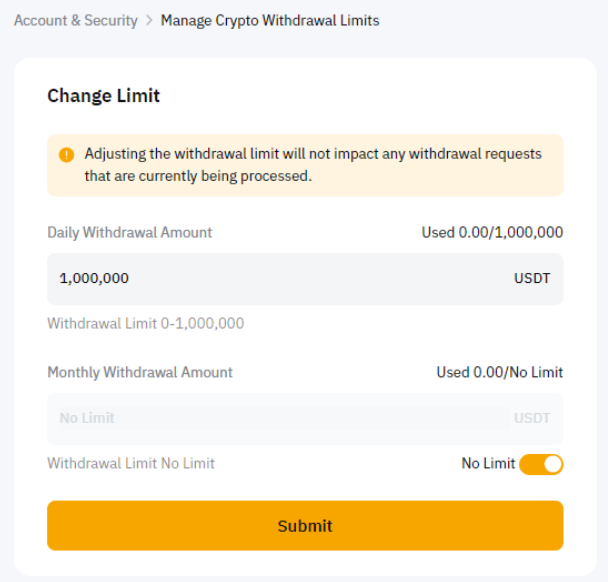The image size is (608, 582).
Task: Open the Account & Security breadcrumb link
Action: pos(76,20)
